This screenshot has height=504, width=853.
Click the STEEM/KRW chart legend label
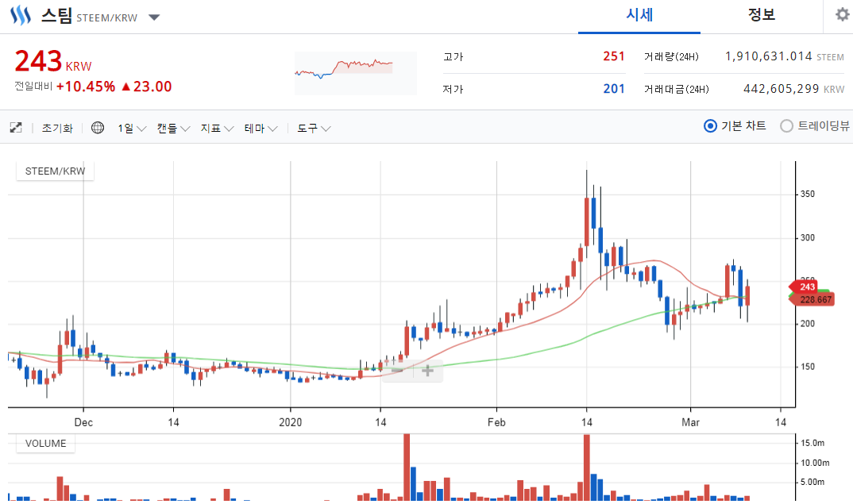(55, 171)
